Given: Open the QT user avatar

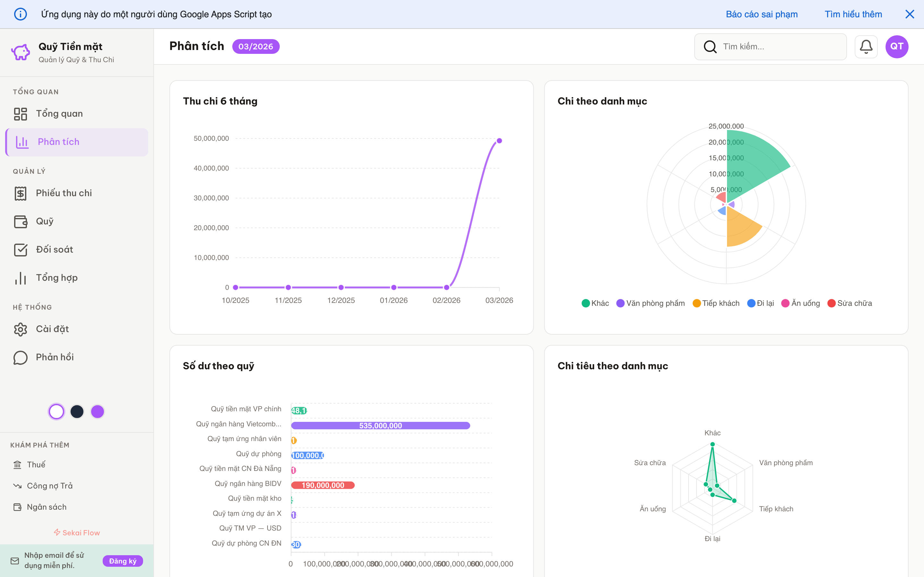Looking at the screenshot, I should point(896,46).
